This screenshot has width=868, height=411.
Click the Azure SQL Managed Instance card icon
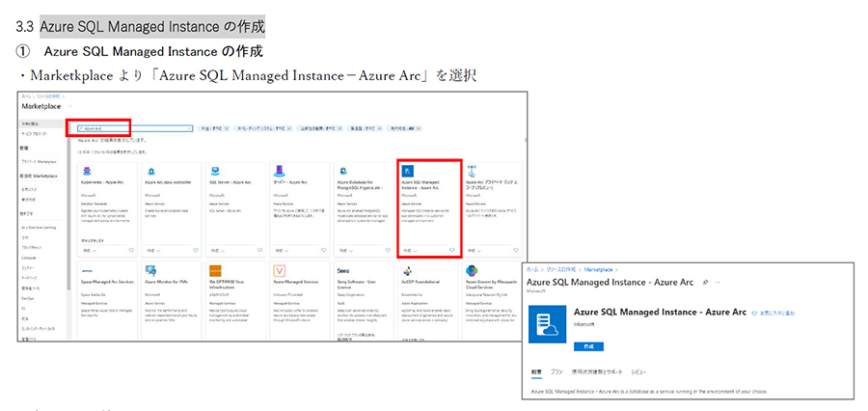[x=409, y=169]
